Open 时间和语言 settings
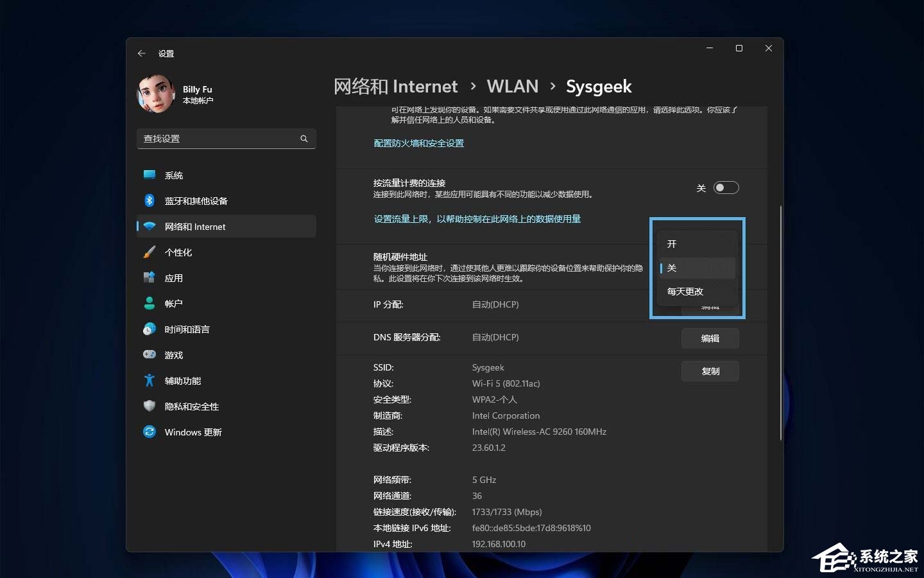The height and width of the screenshot is (578, 924). point(187,329)
